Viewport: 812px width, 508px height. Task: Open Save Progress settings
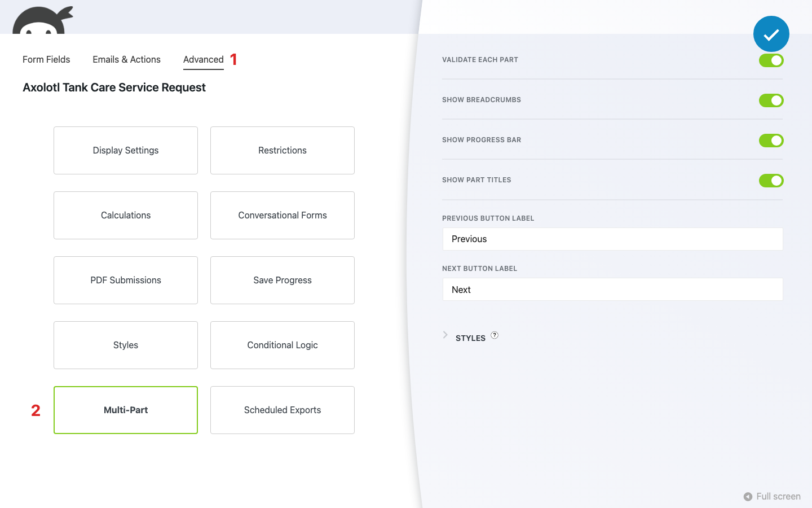click(x=283, y=281)
